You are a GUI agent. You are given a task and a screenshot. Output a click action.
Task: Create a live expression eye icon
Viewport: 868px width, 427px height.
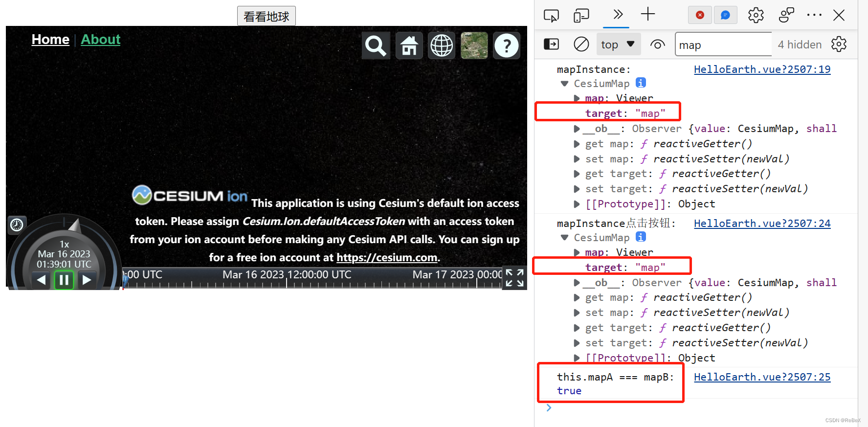658,45
